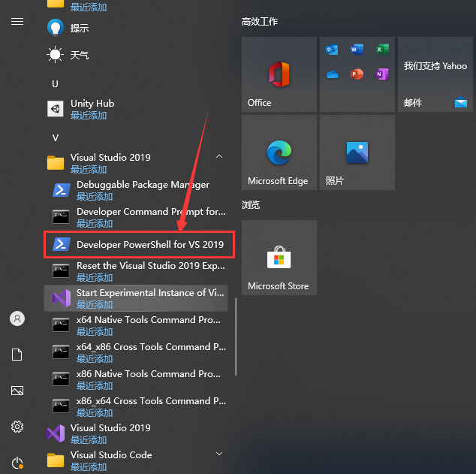Open Unity Hub app icon

point(56,109)
